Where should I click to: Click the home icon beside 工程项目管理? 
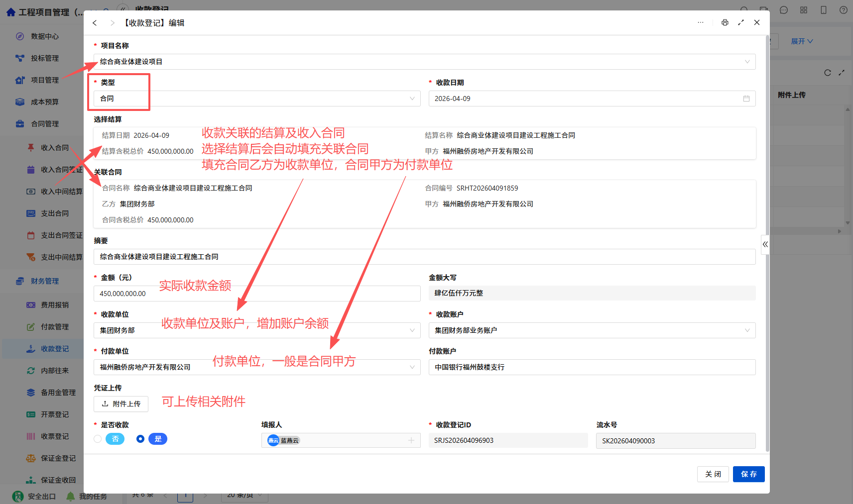tap(11, 12)
